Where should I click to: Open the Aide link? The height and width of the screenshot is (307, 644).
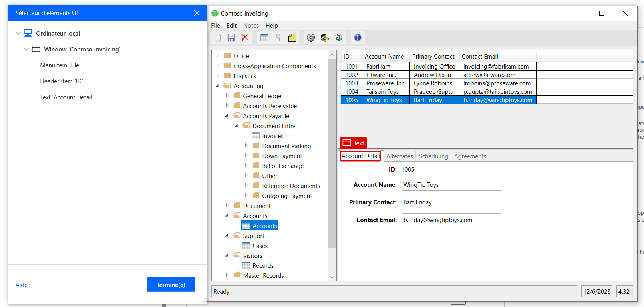(22, 285)
